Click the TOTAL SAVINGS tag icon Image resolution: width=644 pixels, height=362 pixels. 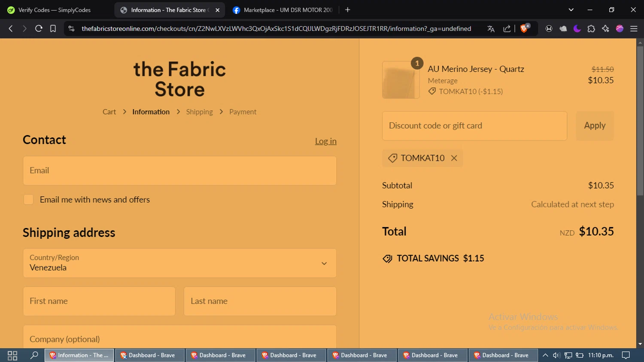coord(387,259)
